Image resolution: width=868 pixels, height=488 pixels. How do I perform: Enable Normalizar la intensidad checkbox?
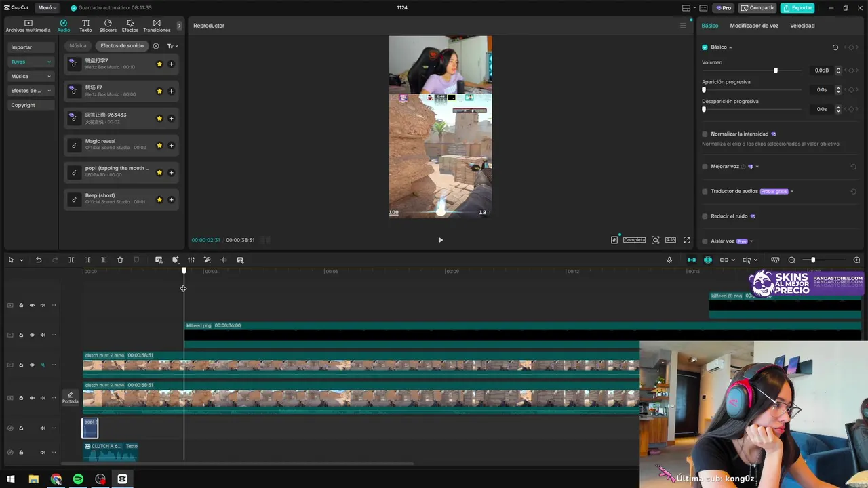[705, 134]
